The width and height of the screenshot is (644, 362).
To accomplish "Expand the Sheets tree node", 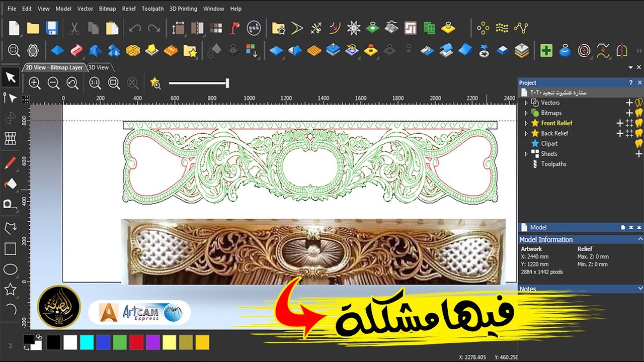I will click(x=526, y=154).
